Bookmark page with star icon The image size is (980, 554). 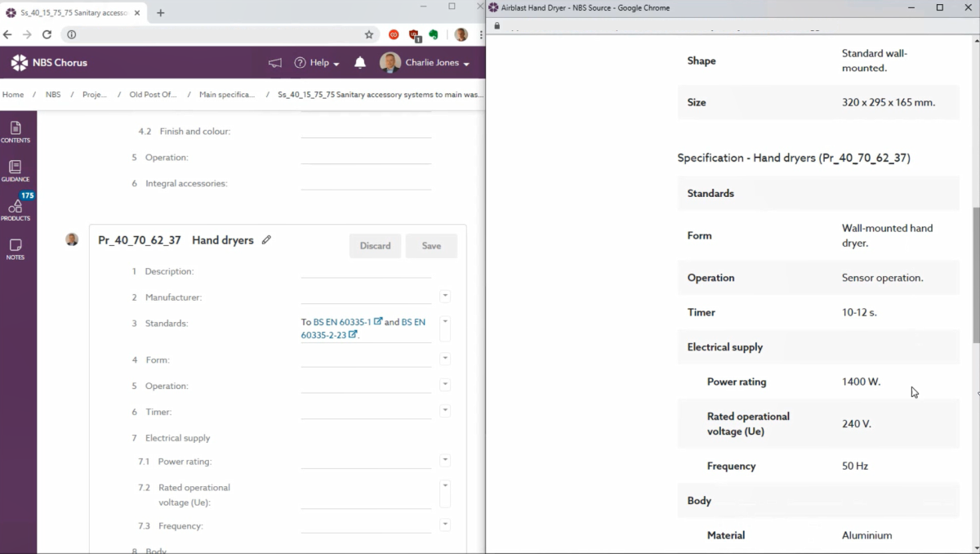pos(369,34)
